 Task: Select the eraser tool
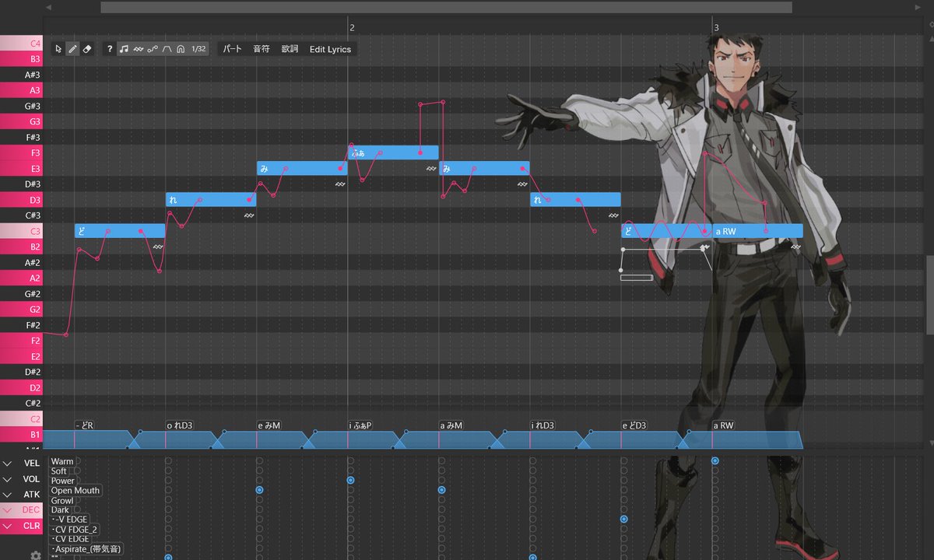[86, 49]
